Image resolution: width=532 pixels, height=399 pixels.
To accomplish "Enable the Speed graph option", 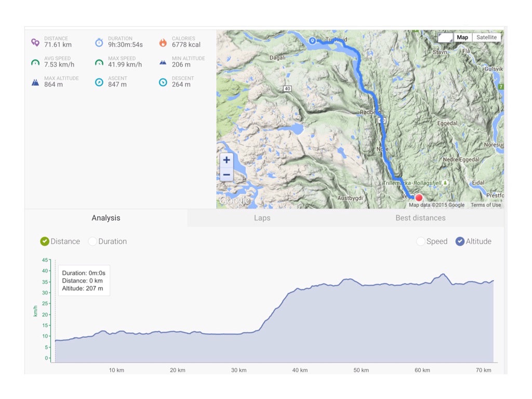I will 421,242.
